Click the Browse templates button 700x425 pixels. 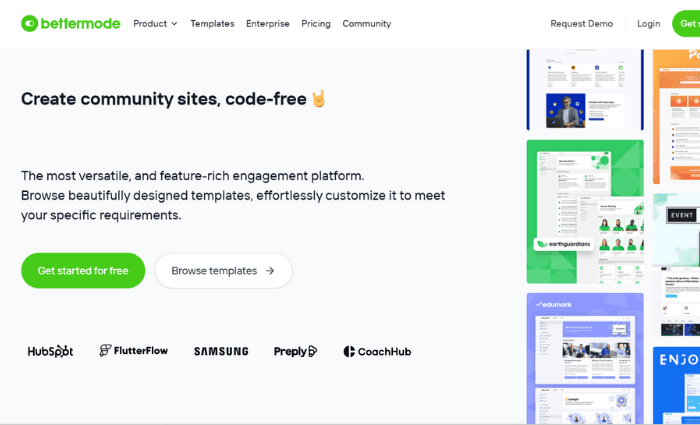tap(223, 271)
